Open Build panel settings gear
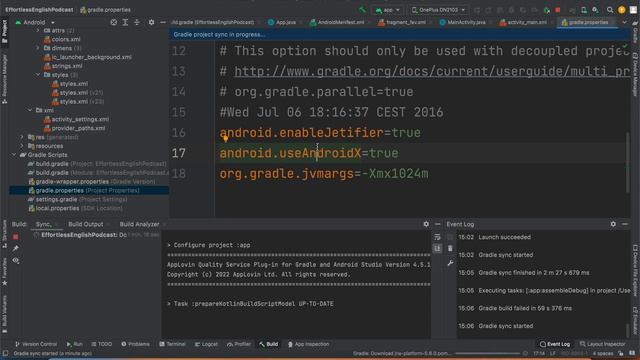Screen dimensions: 640x360 click(426, 224)
